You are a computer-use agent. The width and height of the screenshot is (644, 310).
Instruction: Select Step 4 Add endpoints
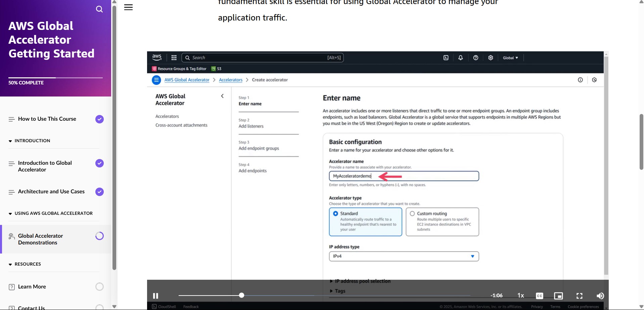pyautogui.click(x=252, y=168)
